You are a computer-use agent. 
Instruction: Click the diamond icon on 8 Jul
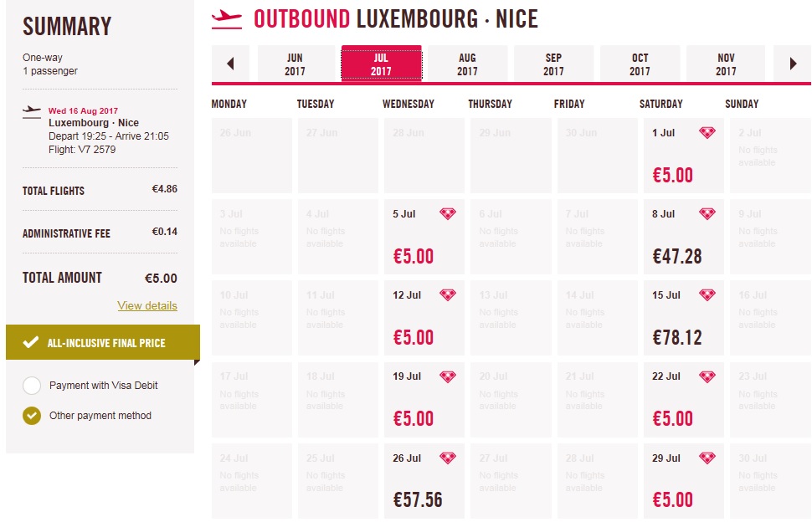click(x=707, y=213)
